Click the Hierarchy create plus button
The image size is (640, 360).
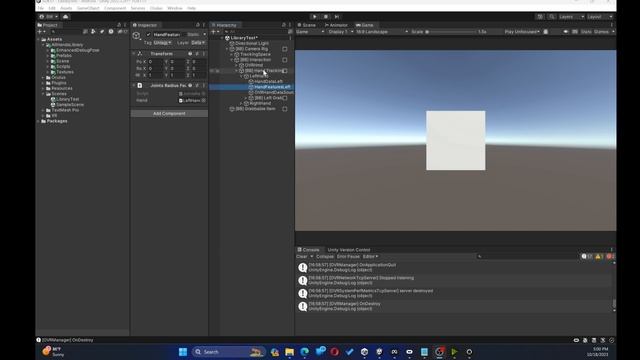click(215, 32)
